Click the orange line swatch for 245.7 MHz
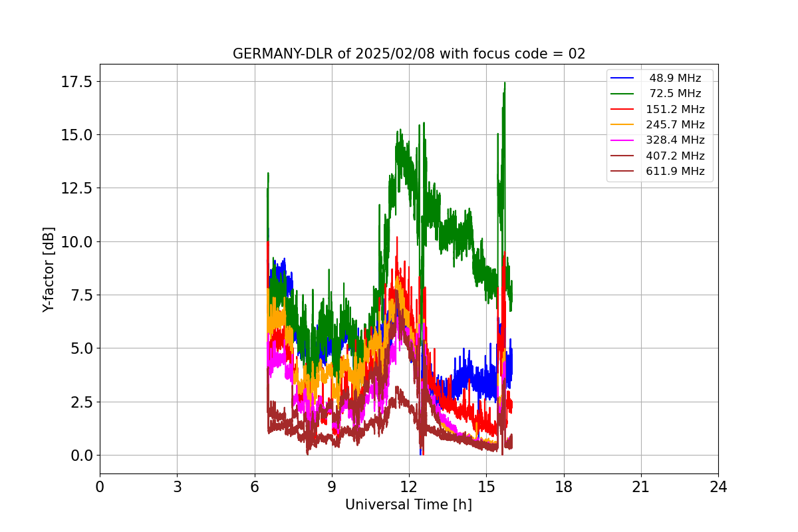 click(622, 124)
